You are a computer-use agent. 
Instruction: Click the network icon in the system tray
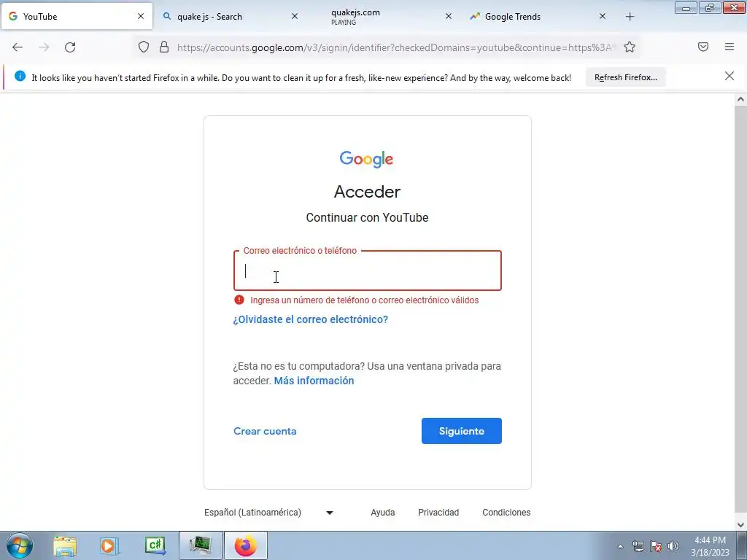(638, 547)
